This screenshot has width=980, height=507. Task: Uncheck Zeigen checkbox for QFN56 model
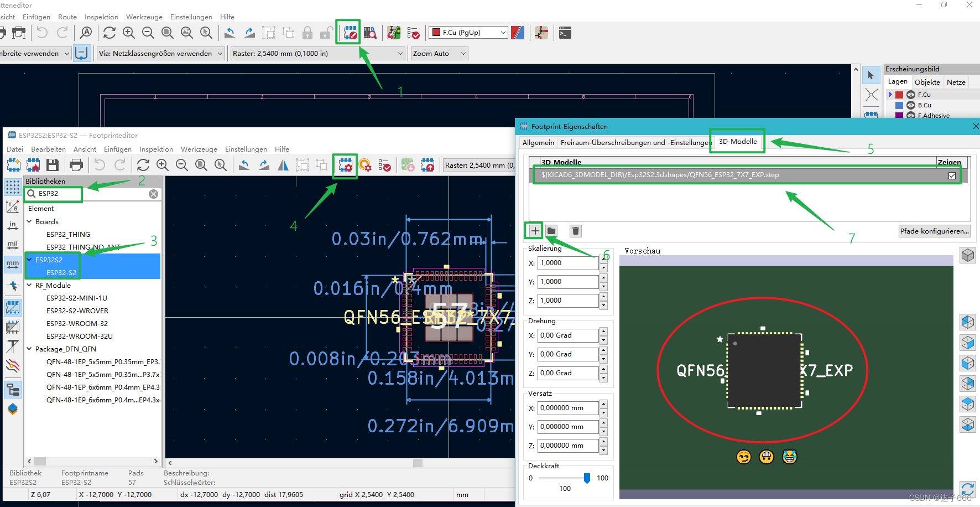[x=952, y=175]
